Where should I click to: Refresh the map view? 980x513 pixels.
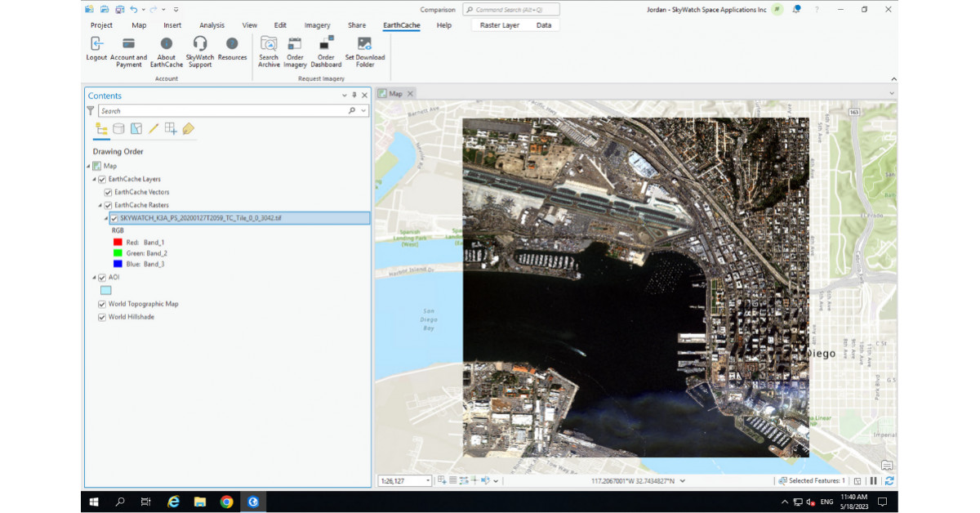pyautogui.click(x=889, y=480)
